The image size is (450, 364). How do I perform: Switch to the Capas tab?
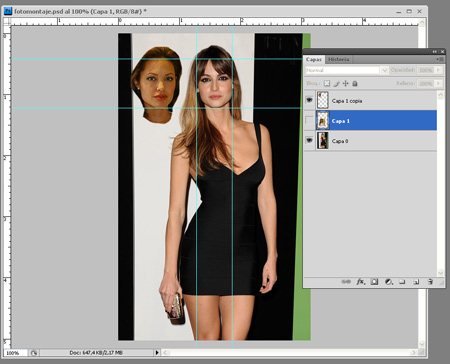click(314, 59)
